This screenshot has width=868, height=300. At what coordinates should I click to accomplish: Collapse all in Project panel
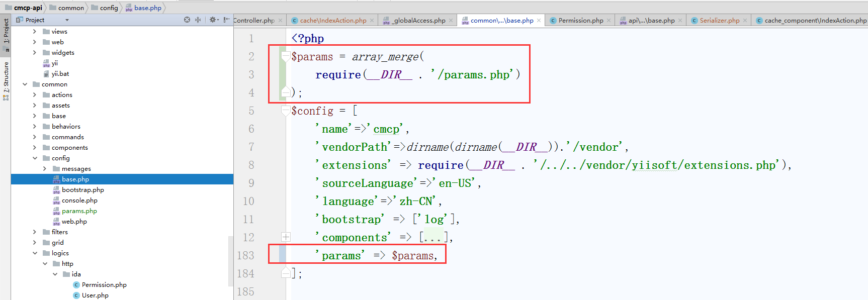tap(198, 20)
